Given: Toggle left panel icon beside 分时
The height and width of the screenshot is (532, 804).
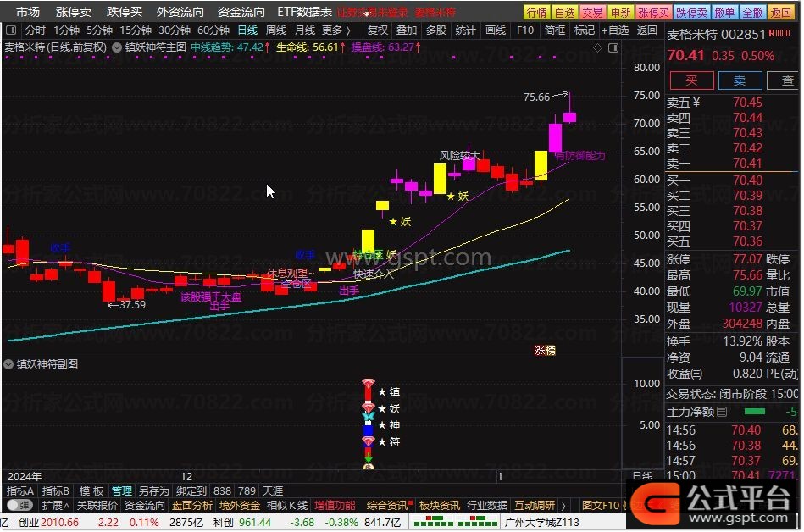Looking at the screenshot, I should point(11,30).
